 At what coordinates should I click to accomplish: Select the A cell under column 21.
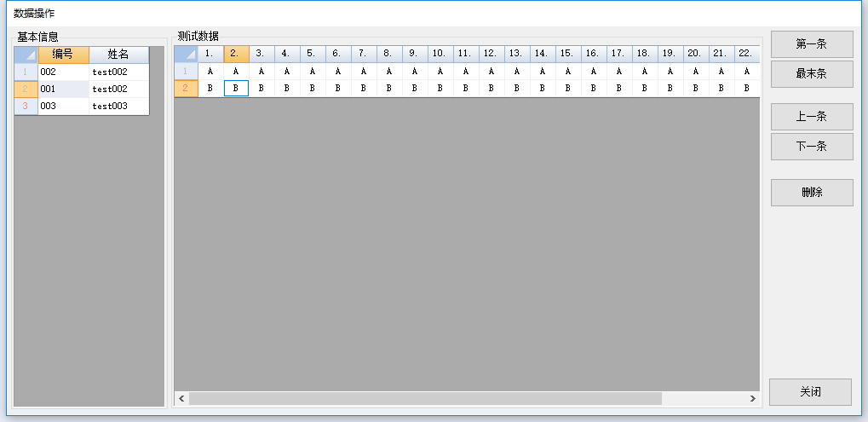pos(721,72)
